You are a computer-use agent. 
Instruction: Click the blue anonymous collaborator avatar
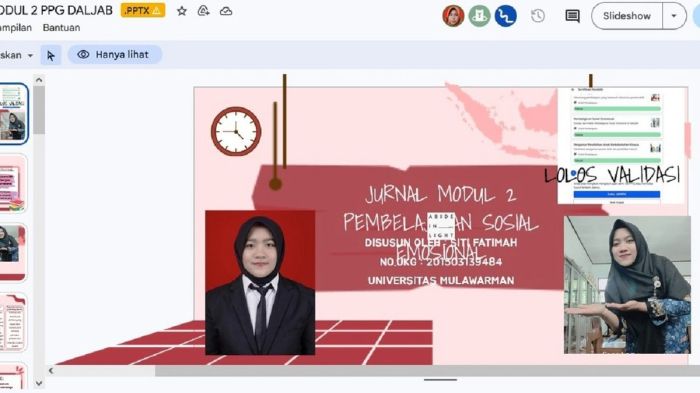[x=505, y=16]
